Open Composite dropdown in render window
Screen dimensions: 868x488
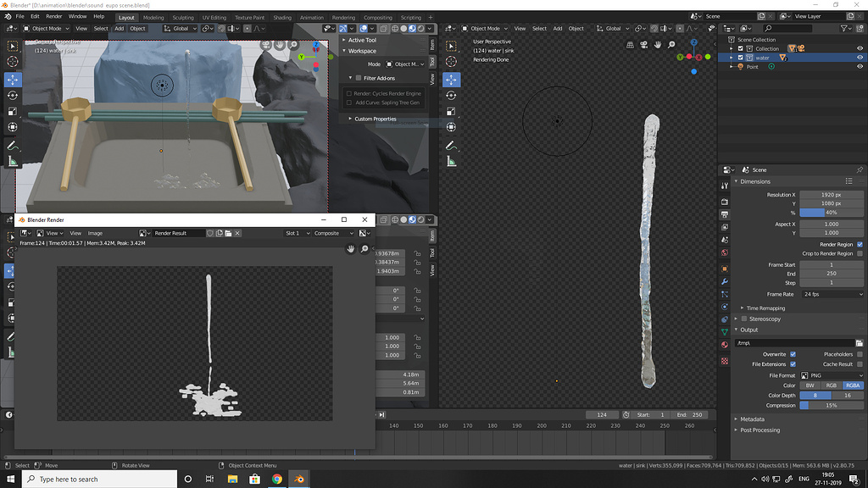point(334,234)
